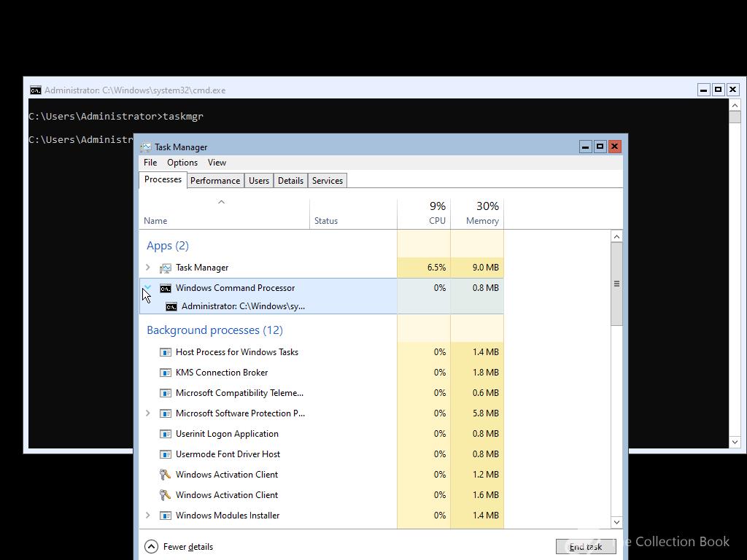Close the Task Manager window
Image resolution: width=747 pixels, height=560 pixels.
click(x=614, y=147)
